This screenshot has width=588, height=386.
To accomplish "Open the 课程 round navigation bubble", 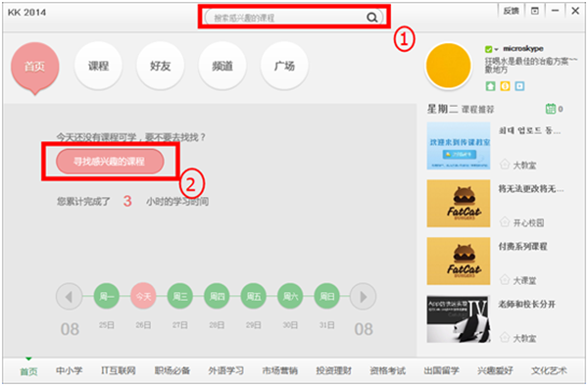I will (98, 66).
